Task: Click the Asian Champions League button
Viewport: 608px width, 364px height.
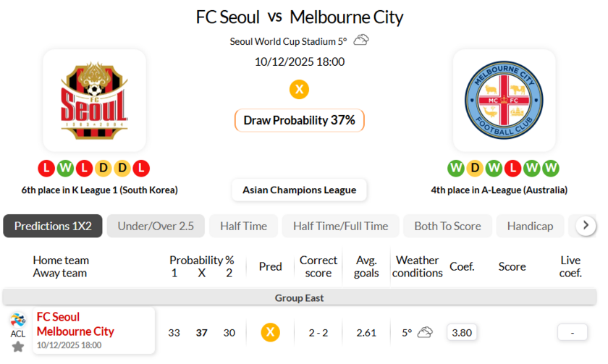Action: [x=299, y=190]
